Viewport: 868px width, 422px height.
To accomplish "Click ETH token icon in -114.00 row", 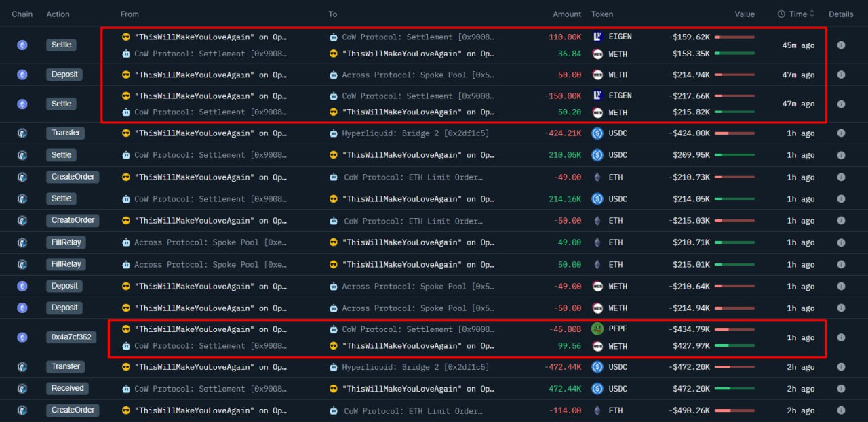I will pos(597,410).
